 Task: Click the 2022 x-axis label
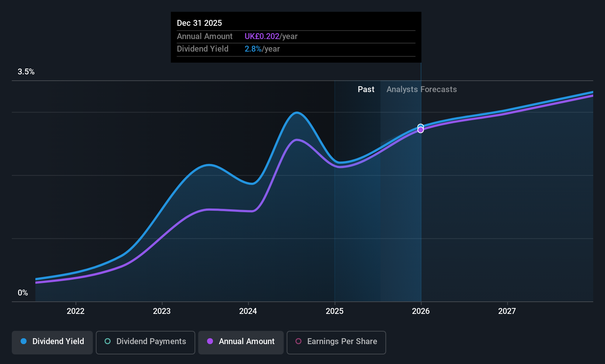tap(76, 311)
